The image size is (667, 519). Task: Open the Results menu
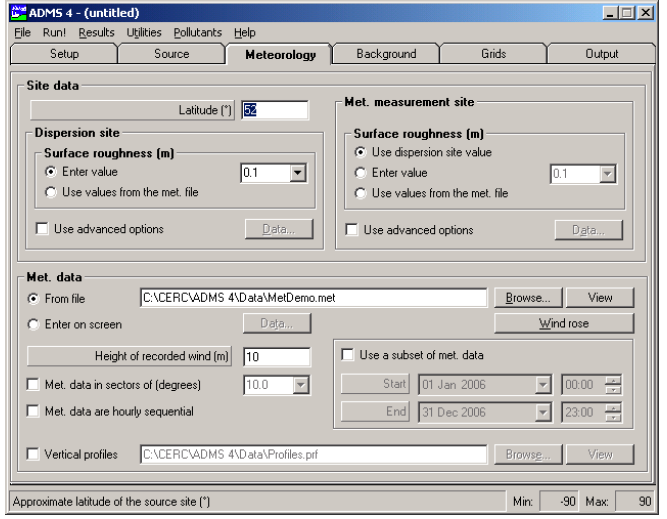tap(96, 33)
